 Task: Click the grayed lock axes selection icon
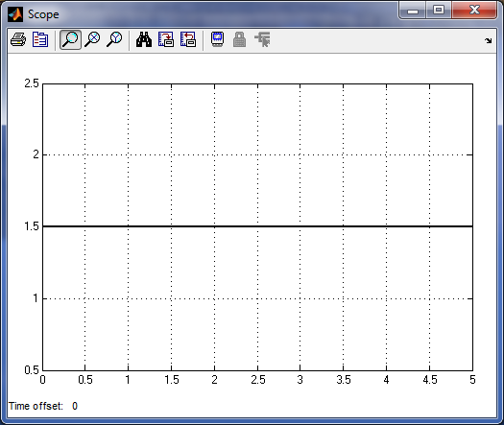(239, 40)
